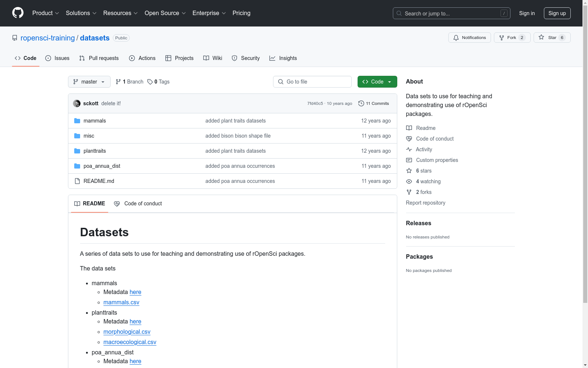
Task: Expand the Open Source menu
Action: (165, 13)
